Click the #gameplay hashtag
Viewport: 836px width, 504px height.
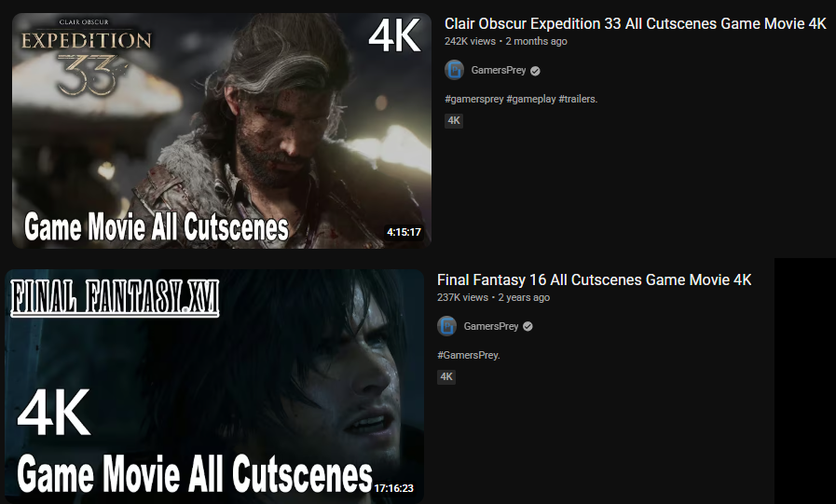point(531,99)
